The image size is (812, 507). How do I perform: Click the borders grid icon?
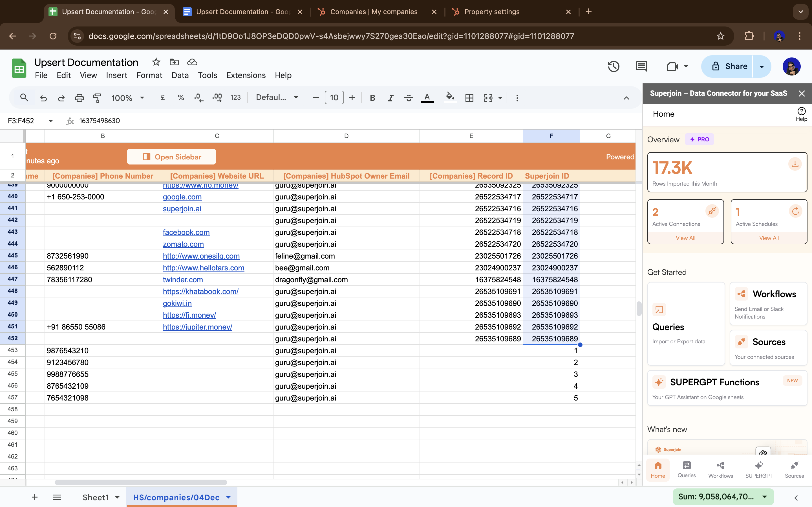[469, 98]
